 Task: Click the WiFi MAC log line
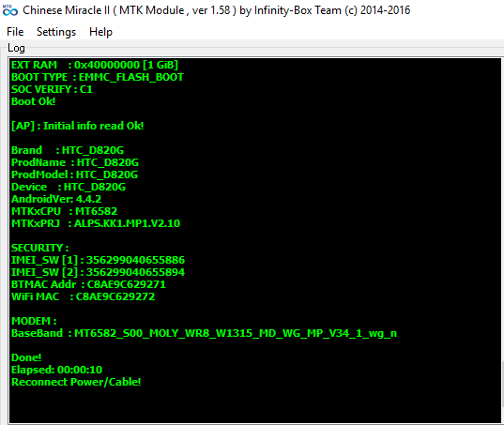(83, 296)
